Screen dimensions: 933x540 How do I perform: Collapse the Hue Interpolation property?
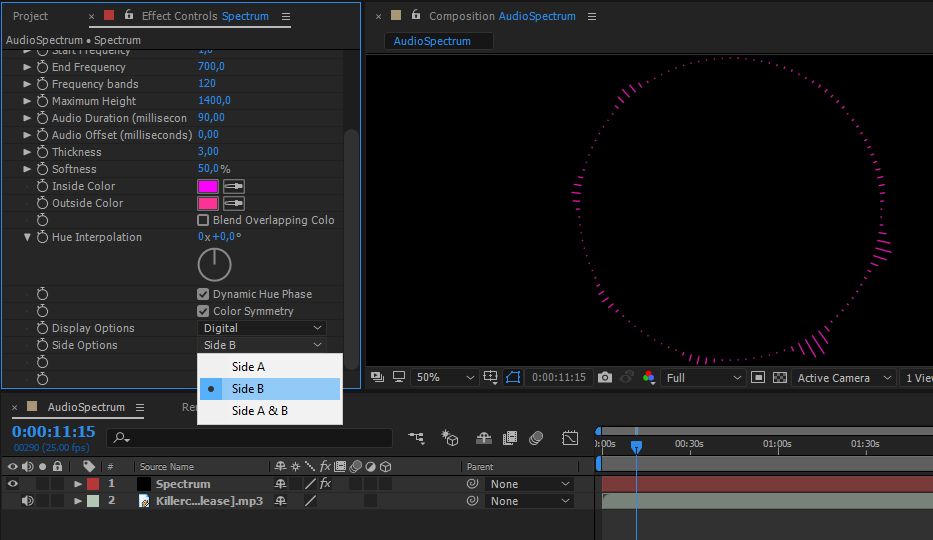27,237
